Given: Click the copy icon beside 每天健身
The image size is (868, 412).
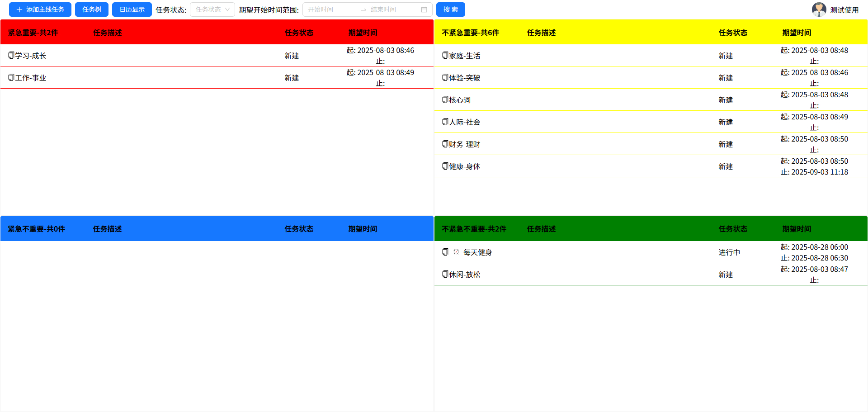Looking at the screenshot, I should (x=445, y=252).
